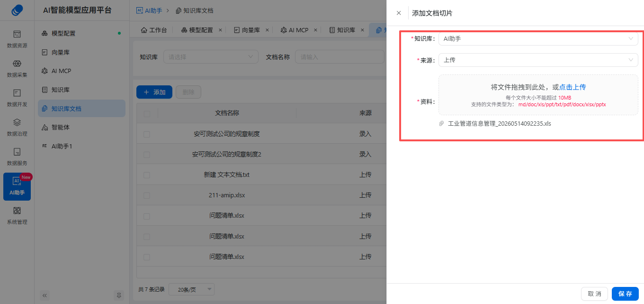Click 文档名称 search input field

[x=340, y=57]
